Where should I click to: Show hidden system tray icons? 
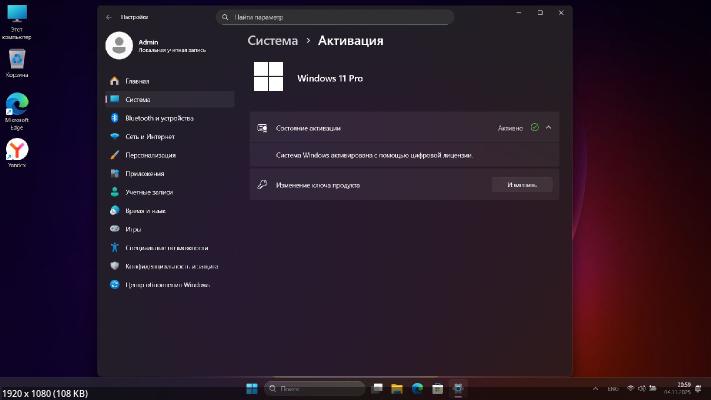[596, 388]
